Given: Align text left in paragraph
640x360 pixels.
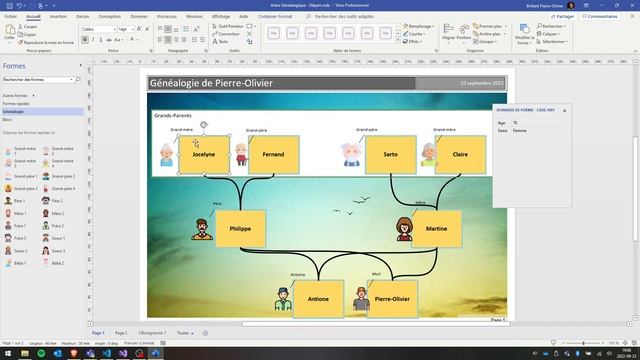Looking at the screenshot, I should 160,40.
